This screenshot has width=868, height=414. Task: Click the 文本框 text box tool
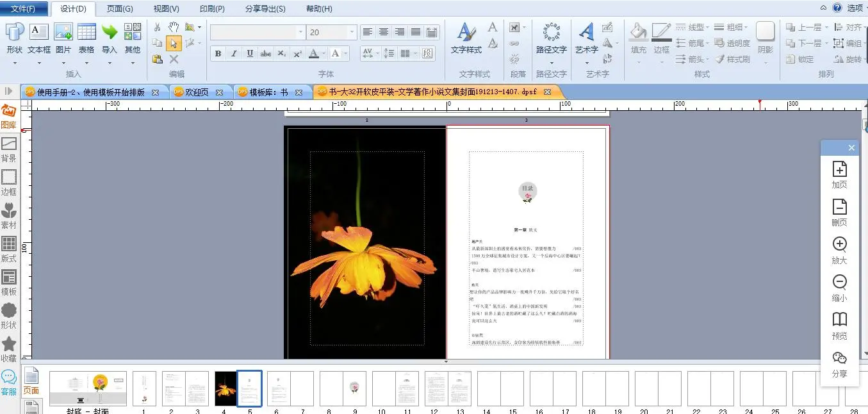(x=38, y=38)
